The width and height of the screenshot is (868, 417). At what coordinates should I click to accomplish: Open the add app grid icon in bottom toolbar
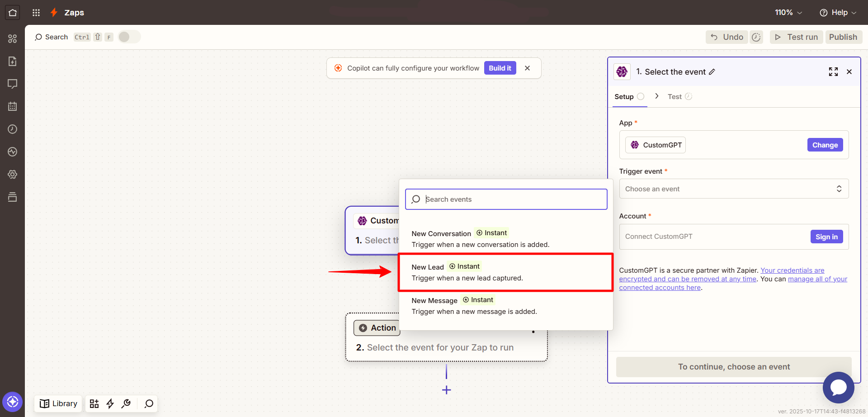click(94, 403)
